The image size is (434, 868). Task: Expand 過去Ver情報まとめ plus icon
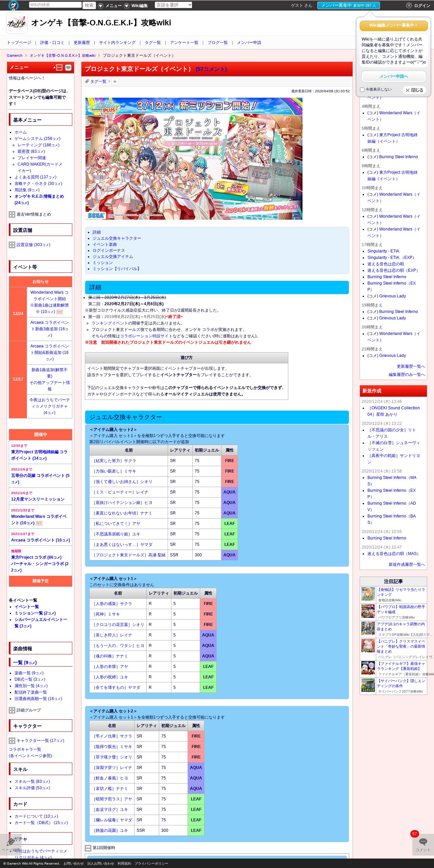pyautogui.click(x=12, y=214)
